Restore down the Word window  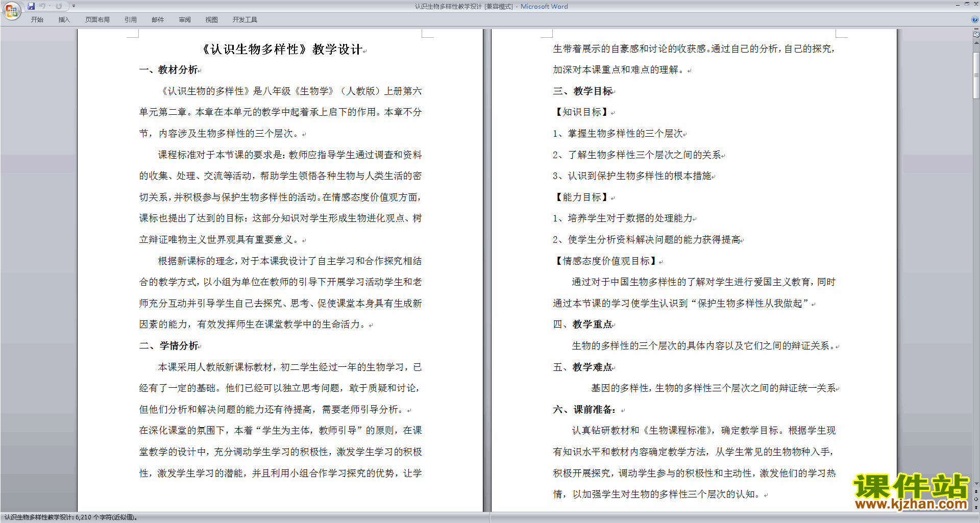(966, 4)
